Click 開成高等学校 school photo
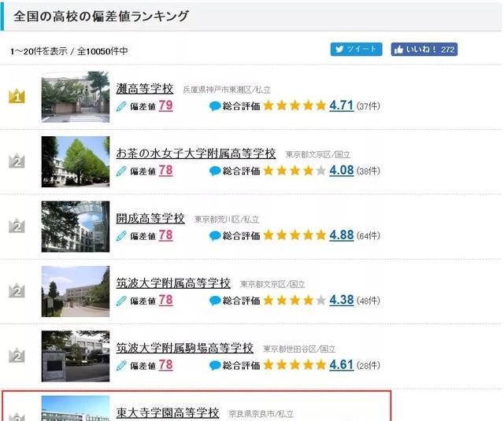The height and width of the screenshot is (421, 504). coord(76,227)
